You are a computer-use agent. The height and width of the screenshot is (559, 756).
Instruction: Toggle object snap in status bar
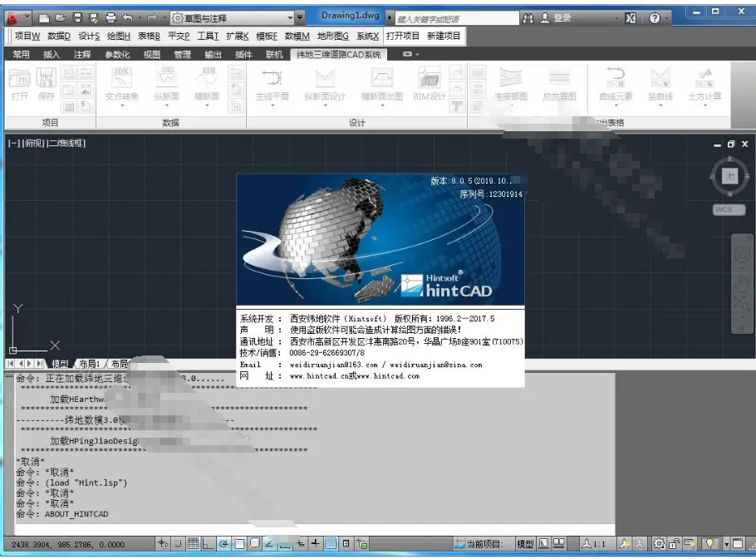point(239,543)
